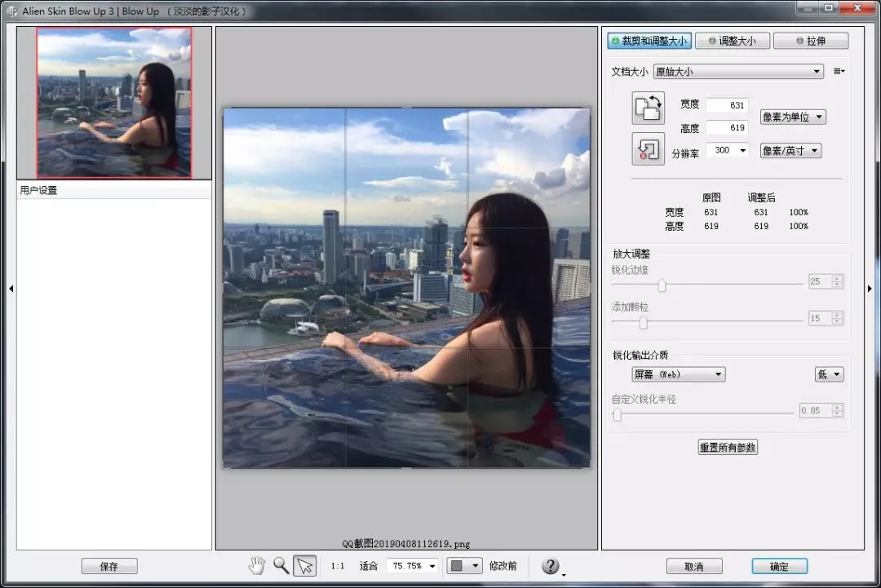Viewport: 881px width, 588px height.
Task: Collapse the right panel with arrow
Action: pyautogui.click(x=870, y=289)
